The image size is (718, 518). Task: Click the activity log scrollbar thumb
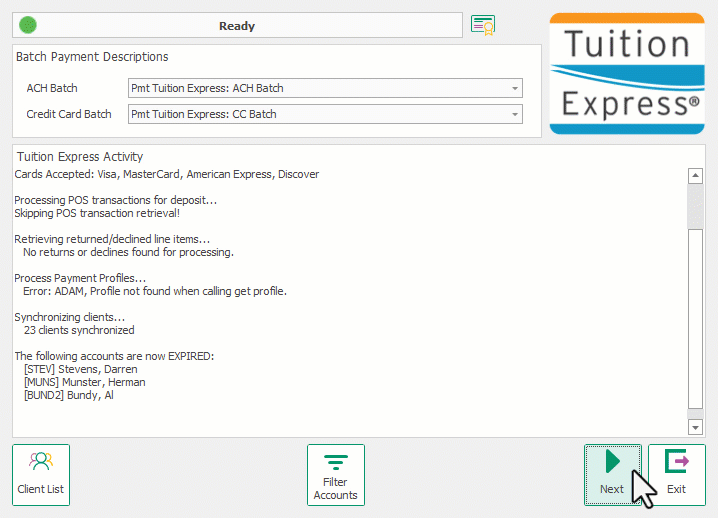point(695,319)
